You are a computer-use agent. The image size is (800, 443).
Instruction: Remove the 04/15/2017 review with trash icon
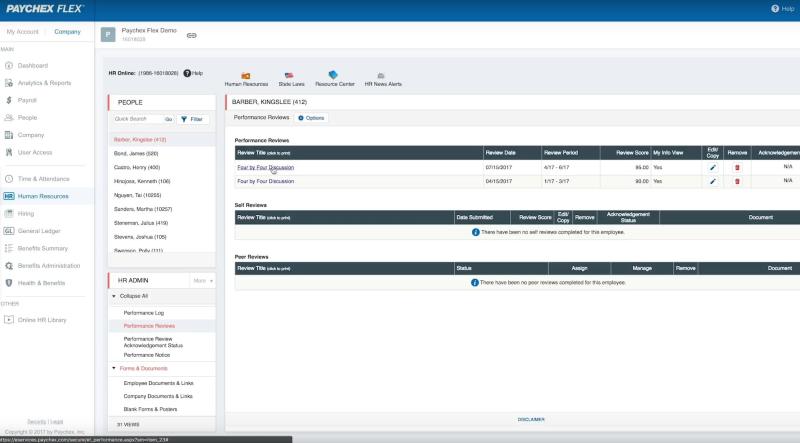click(737, 181)
